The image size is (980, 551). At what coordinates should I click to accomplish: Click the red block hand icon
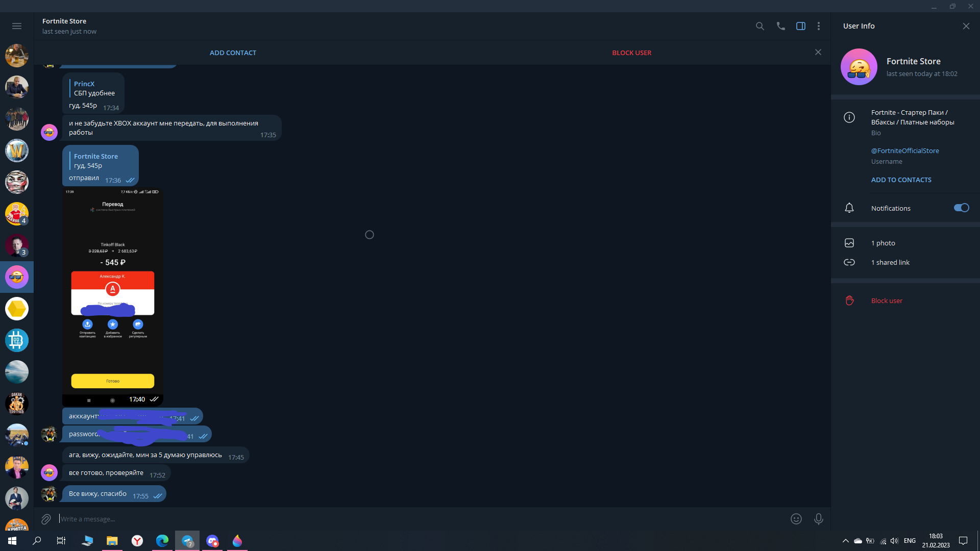[x=849, y=300]
